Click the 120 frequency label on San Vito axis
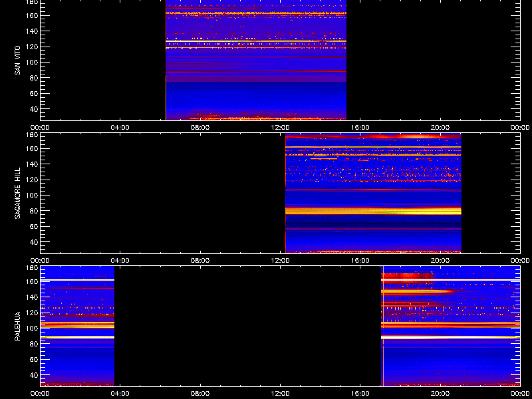The image size is (532, 399). click(x=32, y=47)
